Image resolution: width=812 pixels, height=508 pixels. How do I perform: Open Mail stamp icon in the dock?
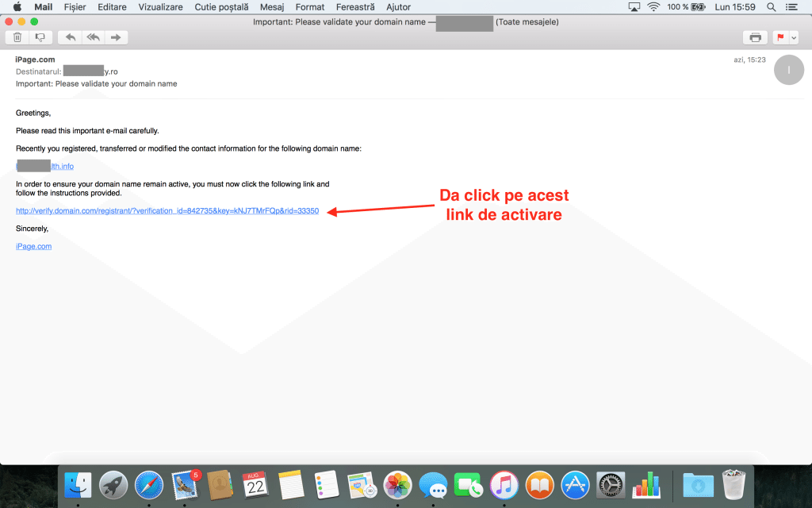point(185,487)
